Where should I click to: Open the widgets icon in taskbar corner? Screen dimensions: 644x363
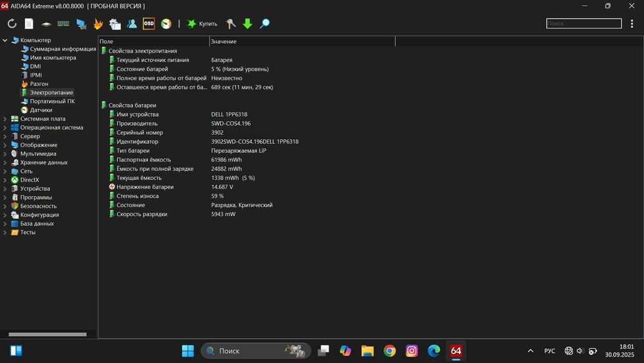[x=16, y=351]
